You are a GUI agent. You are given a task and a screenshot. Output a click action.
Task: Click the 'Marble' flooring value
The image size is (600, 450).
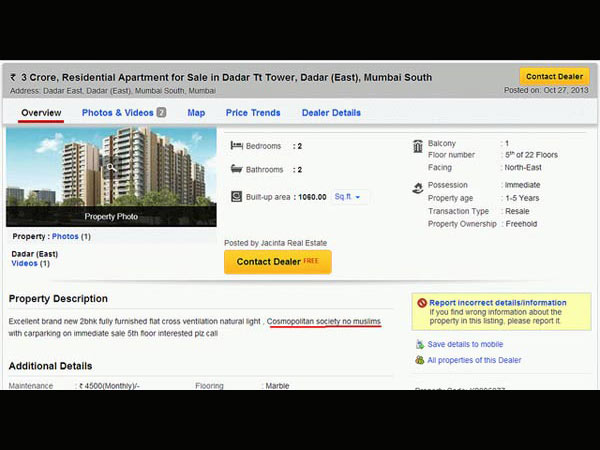click(x=277, y=386)
